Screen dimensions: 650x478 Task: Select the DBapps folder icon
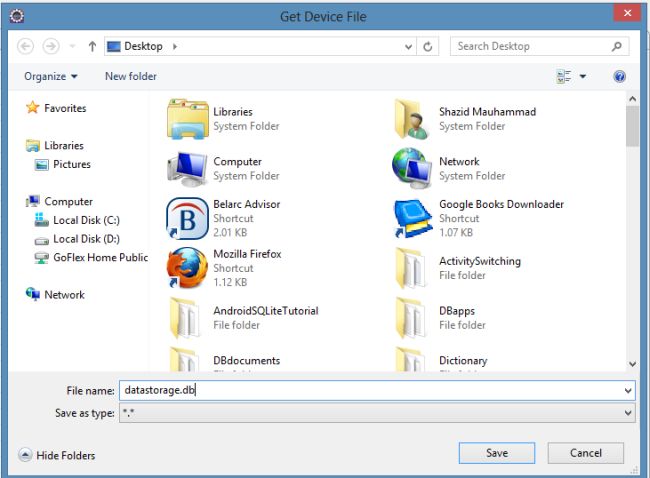411,318
